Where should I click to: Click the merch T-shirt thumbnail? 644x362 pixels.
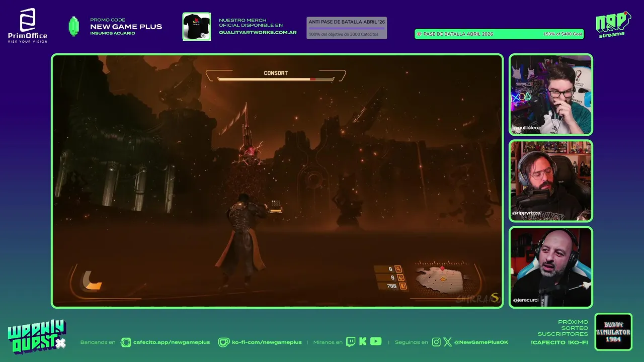pyautogui.click(x=197, y=27)
